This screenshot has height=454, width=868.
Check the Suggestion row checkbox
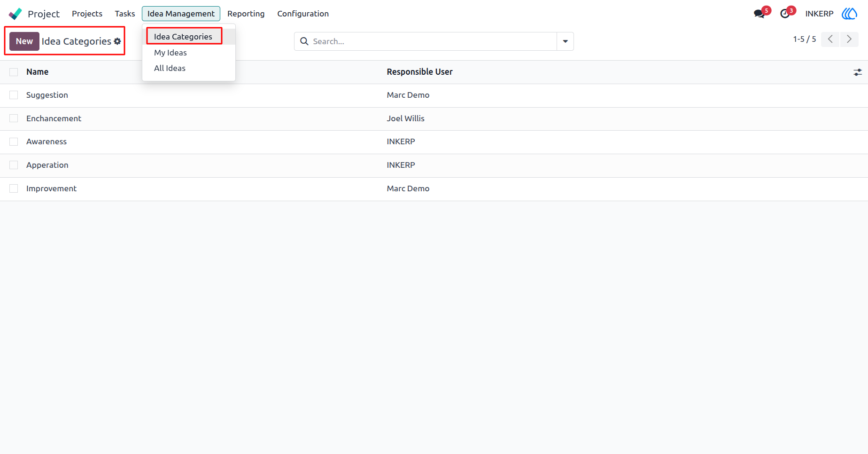[14, 95]
